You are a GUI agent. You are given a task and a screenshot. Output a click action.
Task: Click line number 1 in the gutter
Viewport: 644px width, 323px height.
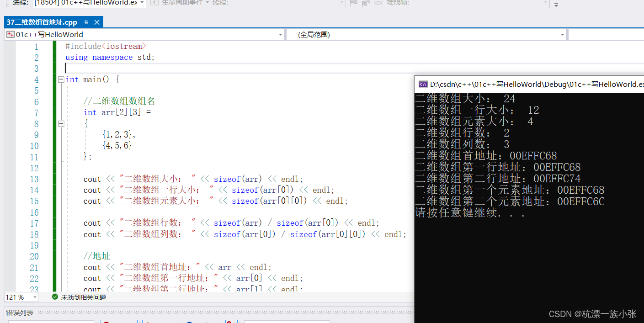(36, 47)
